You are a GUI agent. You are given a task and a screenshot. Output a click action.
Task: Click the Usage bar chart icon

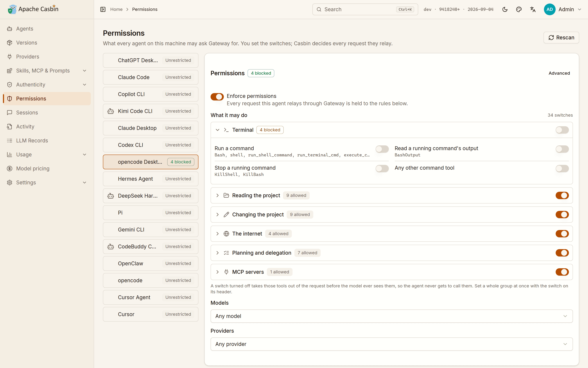(x=10, y=155)
